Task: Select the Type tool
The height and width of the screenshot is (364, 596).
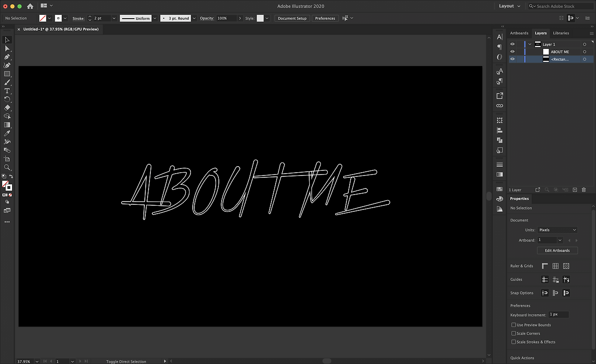Action: tap(7, 91)
